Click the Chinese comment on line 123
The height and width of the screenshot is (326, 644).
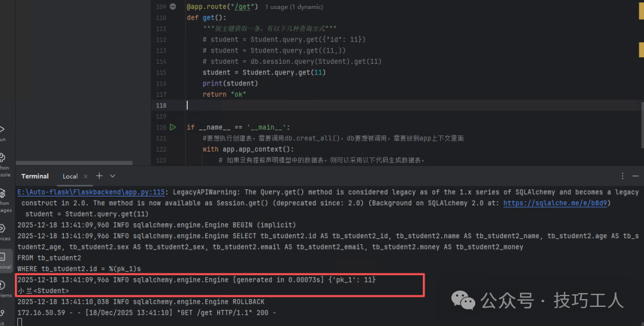[321, 161]
